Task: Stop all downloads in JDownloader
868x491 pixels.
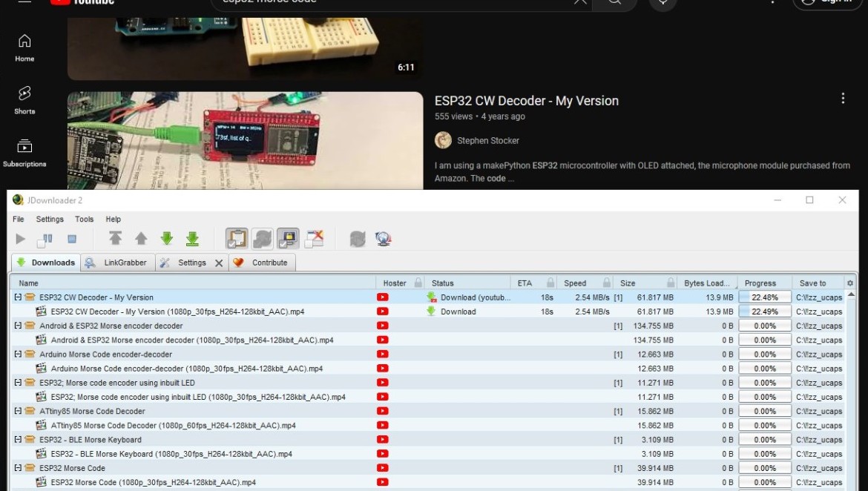Action: [72, 239]
